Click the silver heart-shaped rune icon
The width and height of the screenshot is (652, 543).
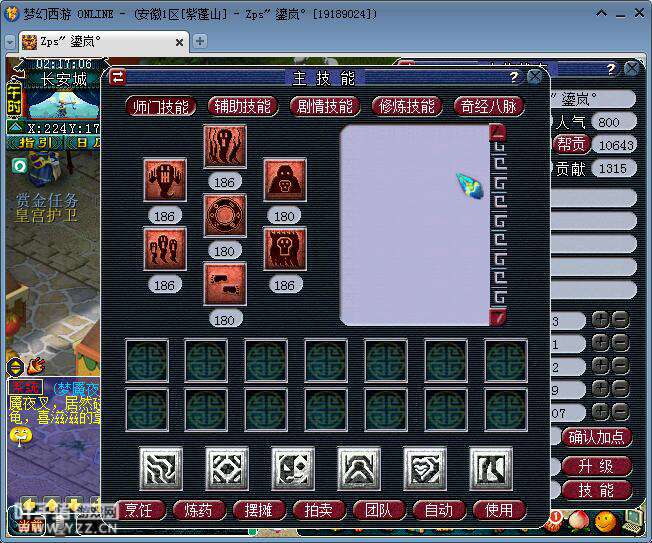point(425,469)
